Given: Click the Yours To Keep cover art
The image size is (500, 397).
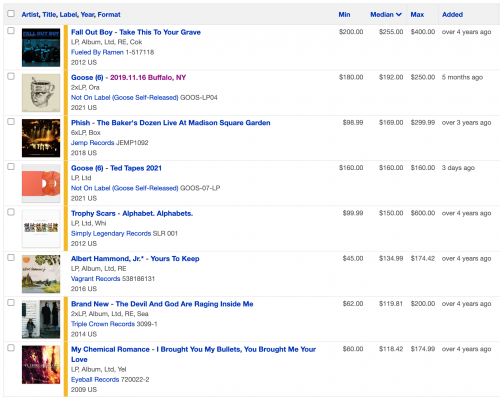Looking at the screenshot, I should [x=41, y=274].
